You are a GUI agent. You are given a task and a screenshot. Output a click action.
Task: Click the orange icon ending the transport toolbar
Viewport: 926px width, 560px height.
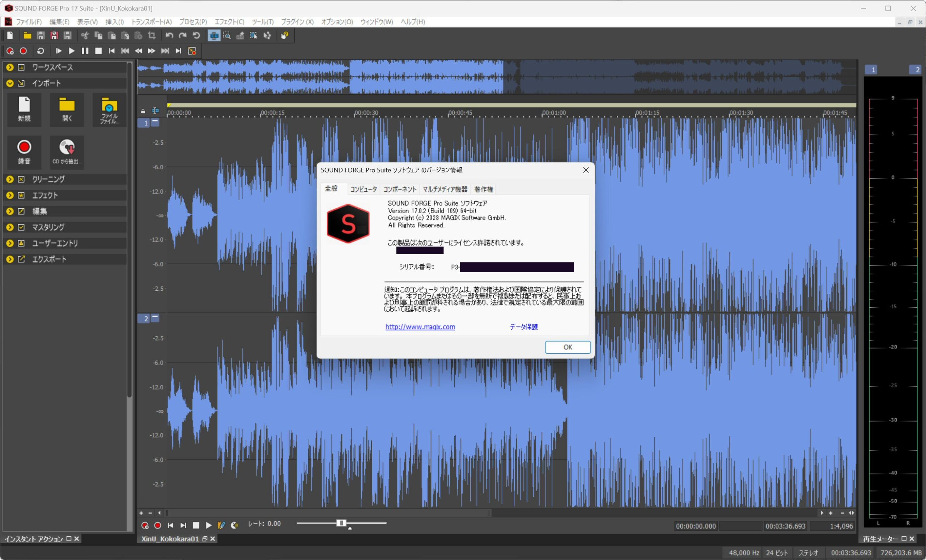[x=192, y=51]
